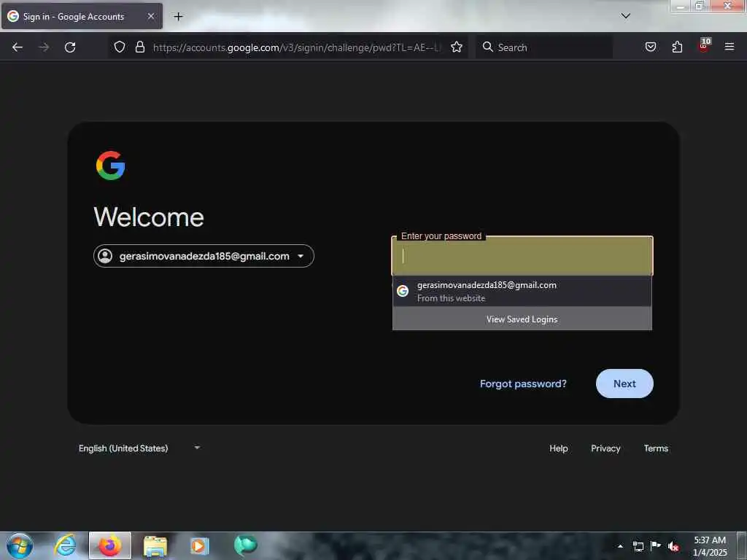
Task: Open the green chat bubble taskbar app
Action: coord(245,545)
